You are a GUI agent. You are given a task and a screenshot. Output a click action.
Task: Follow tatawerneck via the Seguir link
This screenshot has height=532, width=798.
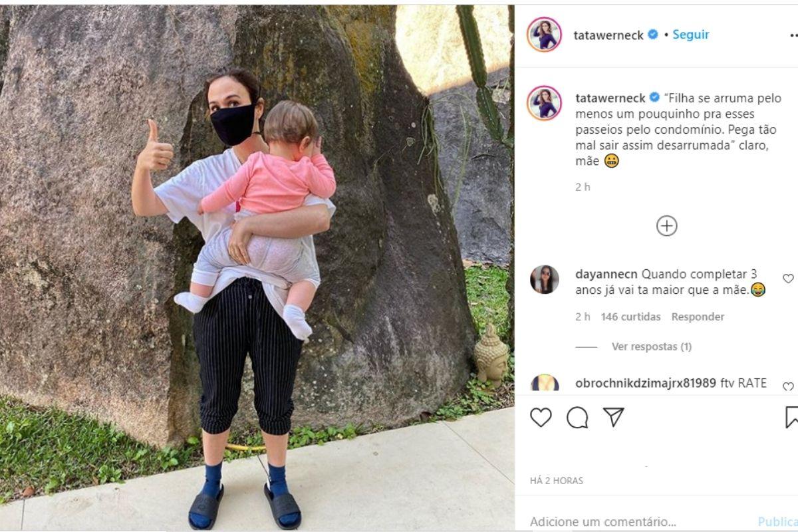tap(690, 35)
